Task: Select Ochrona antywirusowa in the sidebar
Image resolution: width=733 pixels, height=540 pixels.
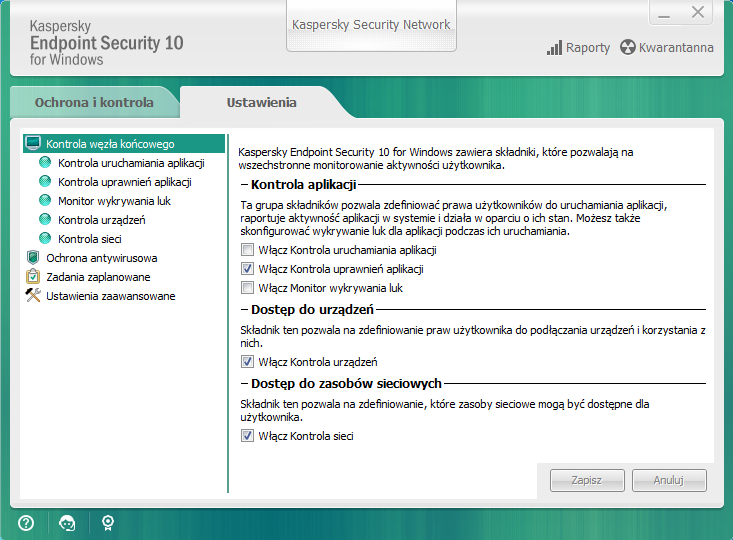Action: coord(101,258)
